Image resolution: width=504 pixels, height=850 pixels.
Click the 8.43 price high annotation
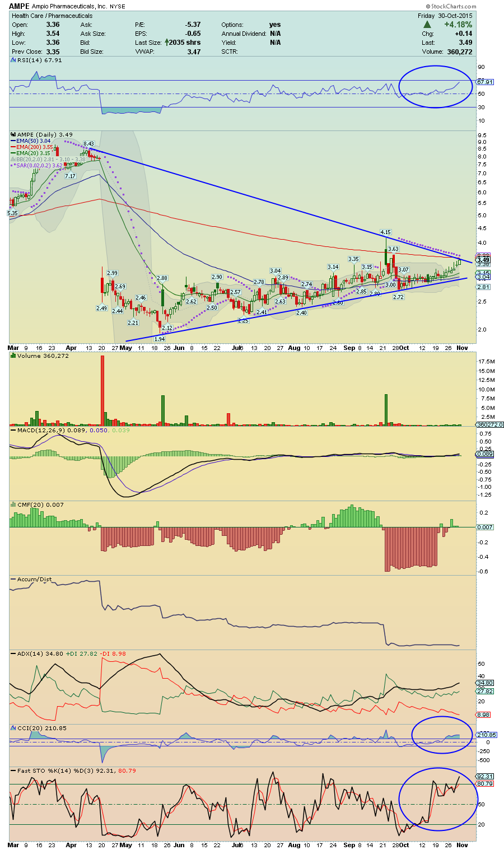click(88, 144)
